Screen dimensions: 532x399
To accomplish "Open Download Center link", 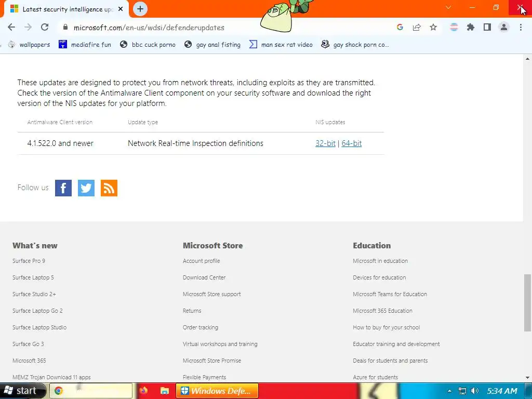I will pos(204,277).
